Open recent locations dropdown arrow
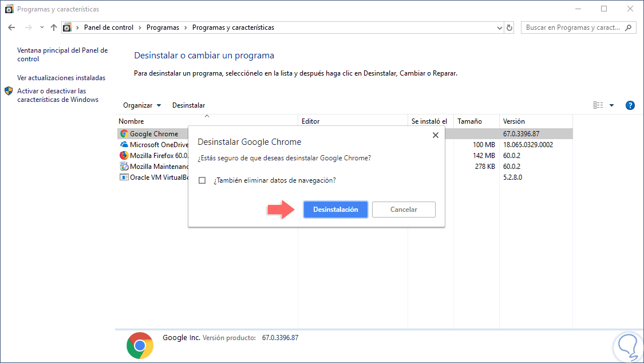The height and width of the screenshot is (363, 644). 42,27
